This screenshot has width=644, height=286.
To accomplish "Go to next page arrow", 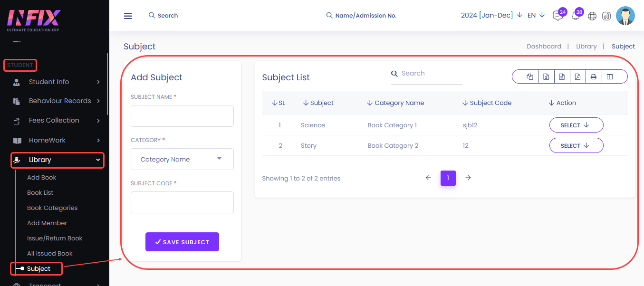I will point(468,178).
